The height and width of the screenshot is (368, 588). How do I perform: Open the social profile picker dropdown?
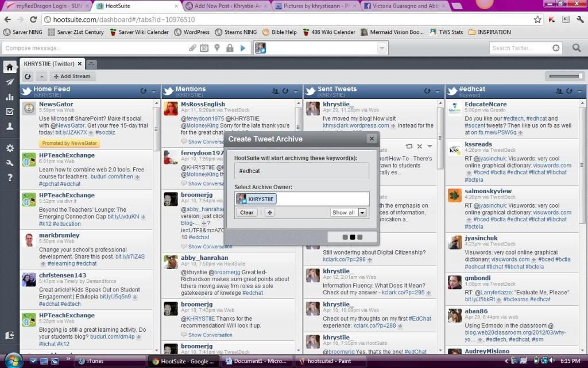382,48
